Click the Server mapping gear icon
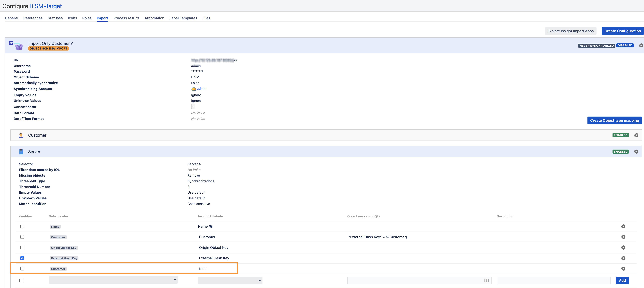Screen dimensions: 644x288 (x=636, y=152)
